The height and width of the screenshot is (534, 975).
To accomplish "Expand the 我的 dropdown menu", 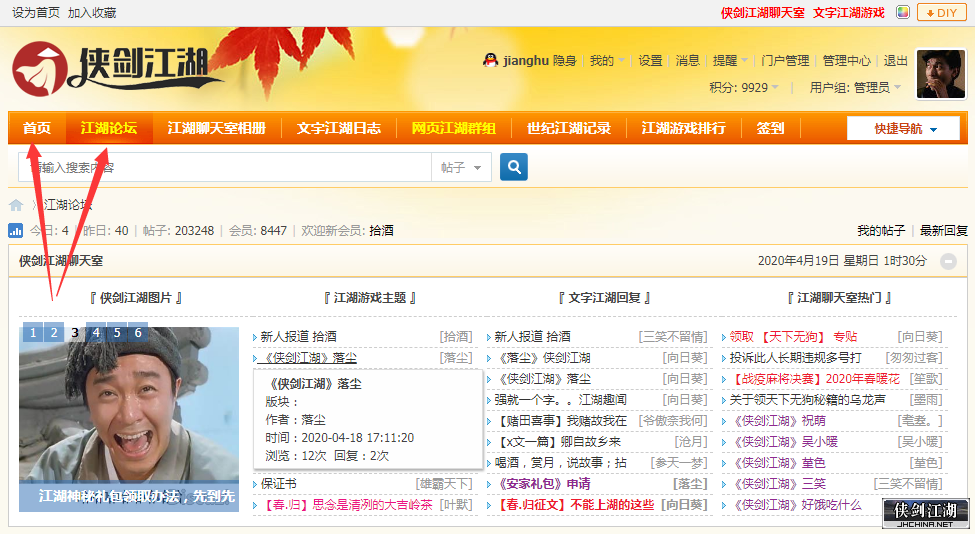I will 607,60.
